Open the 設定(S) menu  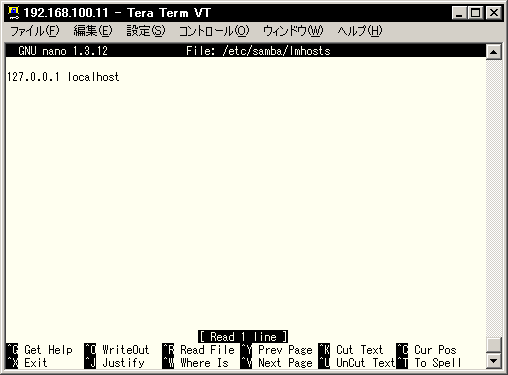[146, 31]
